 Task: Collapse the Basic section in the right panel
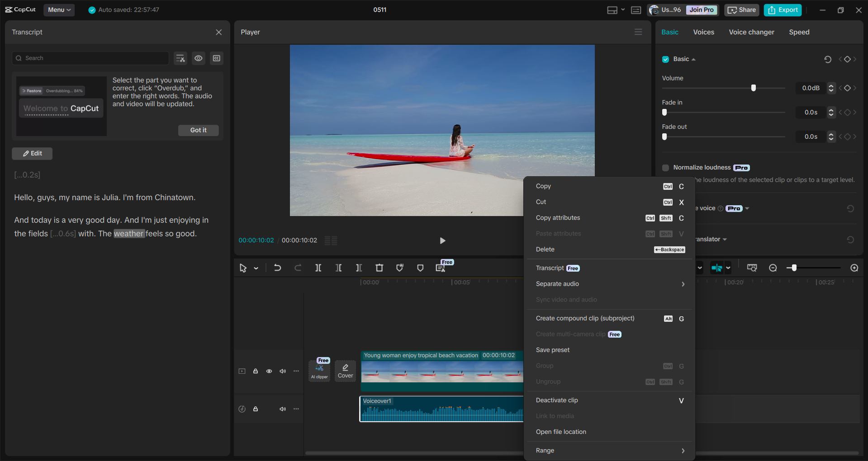693,59
